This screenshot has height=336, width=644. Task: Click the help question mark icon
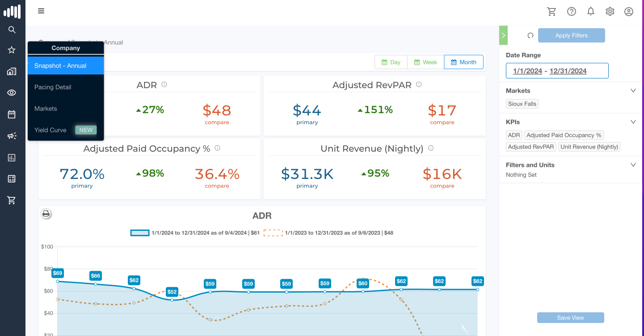[x=572, y=12]
